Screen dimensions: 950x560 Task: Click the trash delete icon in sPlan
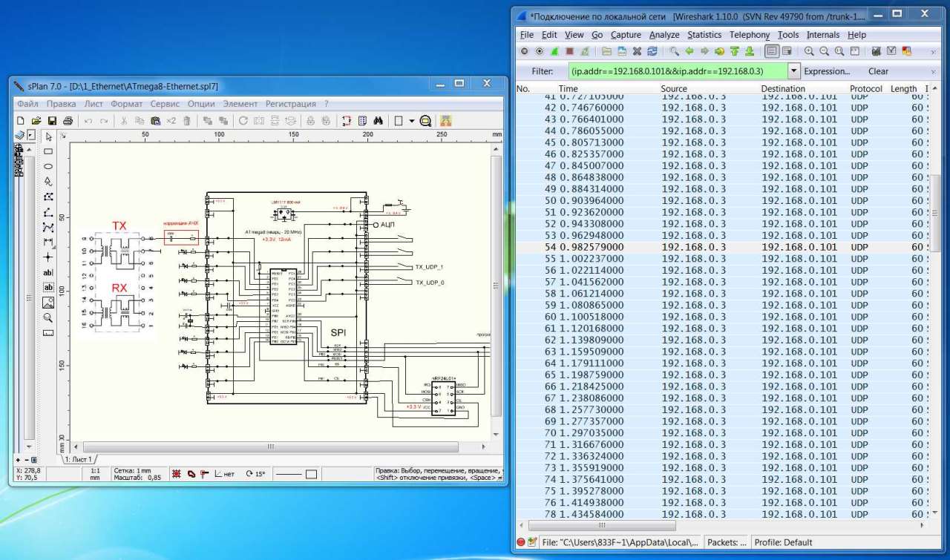[187, 120]
